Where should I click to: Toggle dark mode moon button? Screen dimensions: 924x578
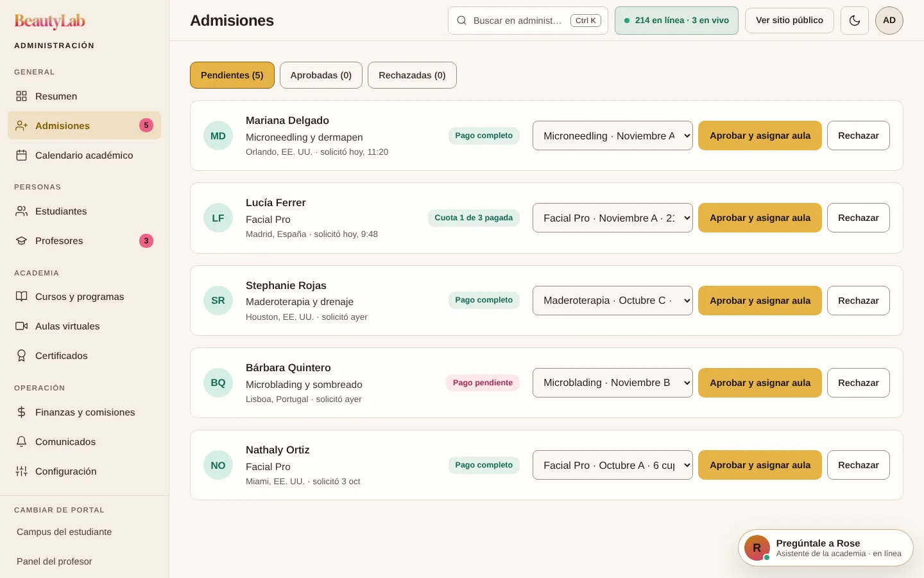[855, 21]
